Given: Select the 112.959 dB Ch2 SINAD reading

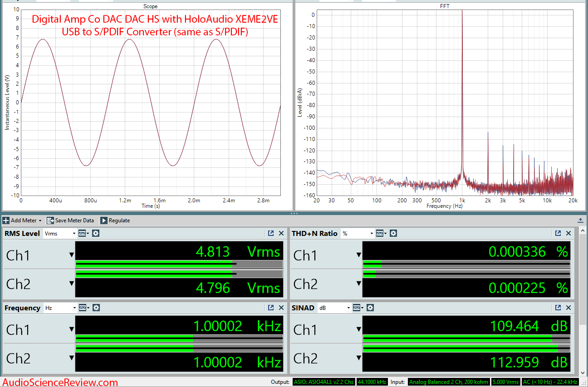Looking at the screenshot, I should pos(529,362).
